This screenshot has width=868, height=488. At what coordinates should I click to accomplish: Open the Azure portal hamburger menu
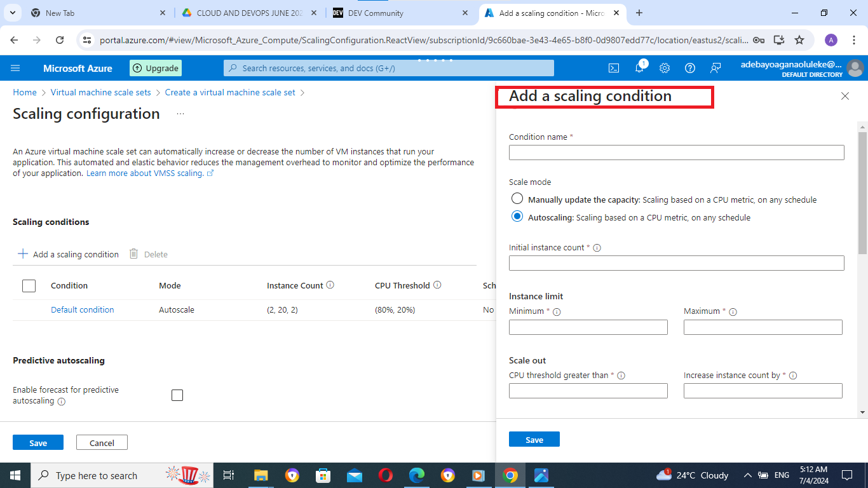click(16, 68)
